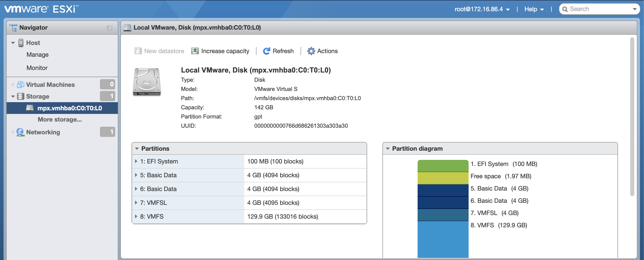Click the Actions gear icon

(x=311, y=51)
